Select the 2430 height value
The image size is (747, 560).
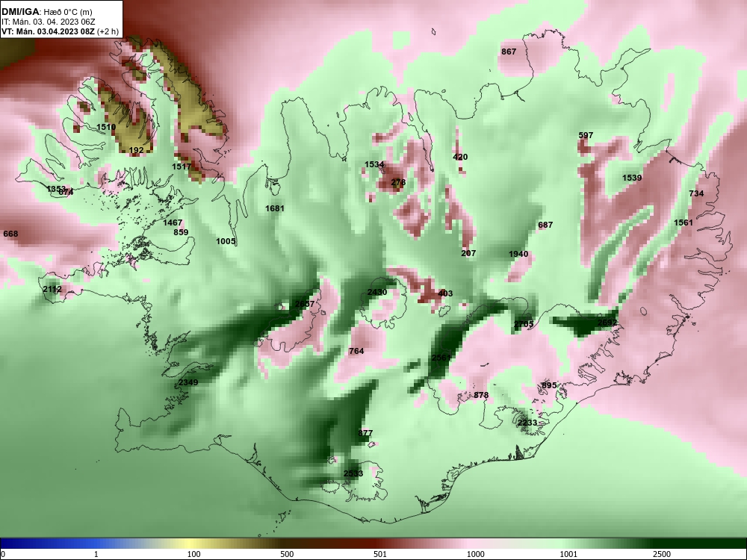coord(377,293)
